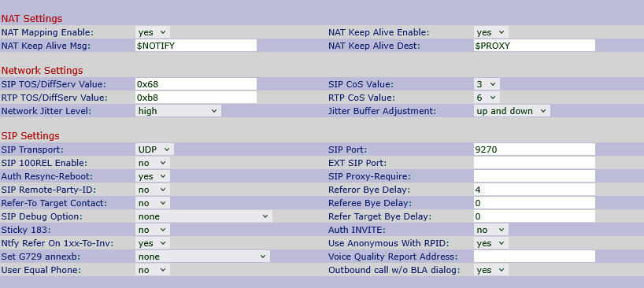Screen dimensions: 644x288
Task: Click the EXT SIP Port field
Action: click(535, 163)
